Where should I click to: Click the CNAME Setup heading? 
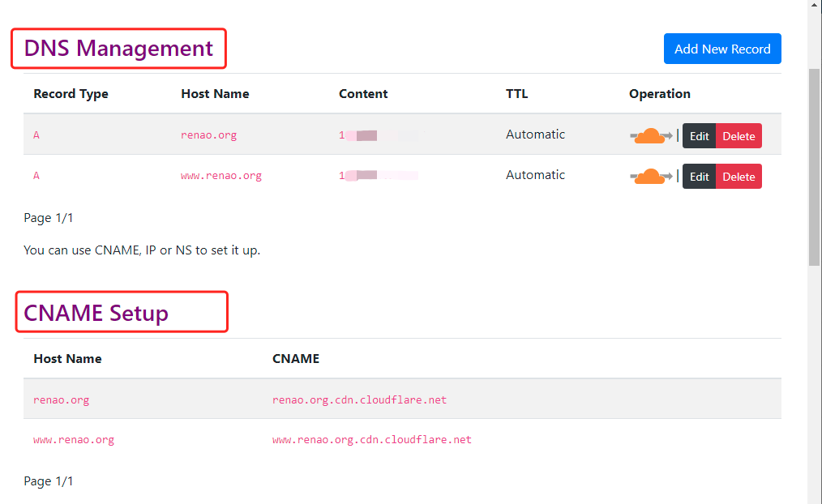96,313
